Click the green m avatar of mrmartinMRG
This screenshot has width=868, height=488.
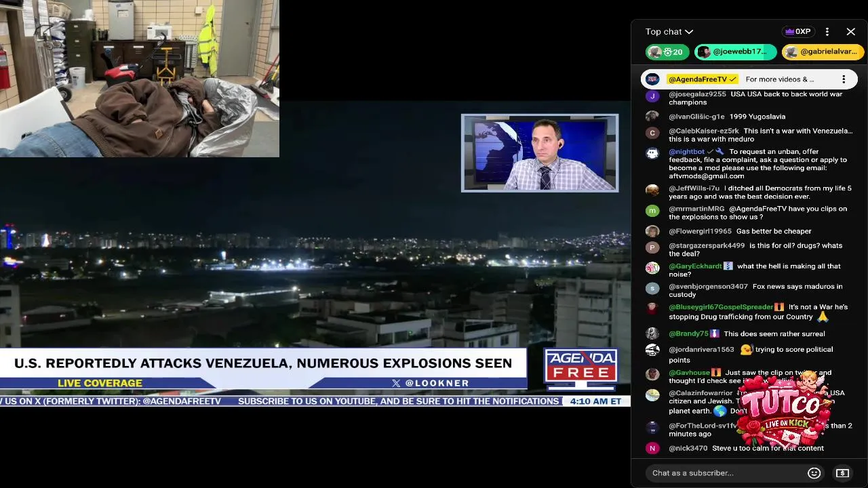tap(652, 211)
